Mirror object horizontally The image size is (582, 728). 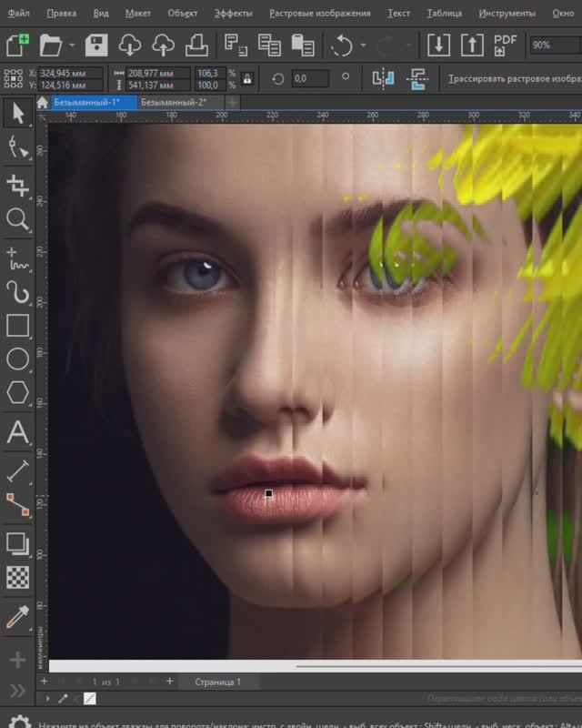384,78
